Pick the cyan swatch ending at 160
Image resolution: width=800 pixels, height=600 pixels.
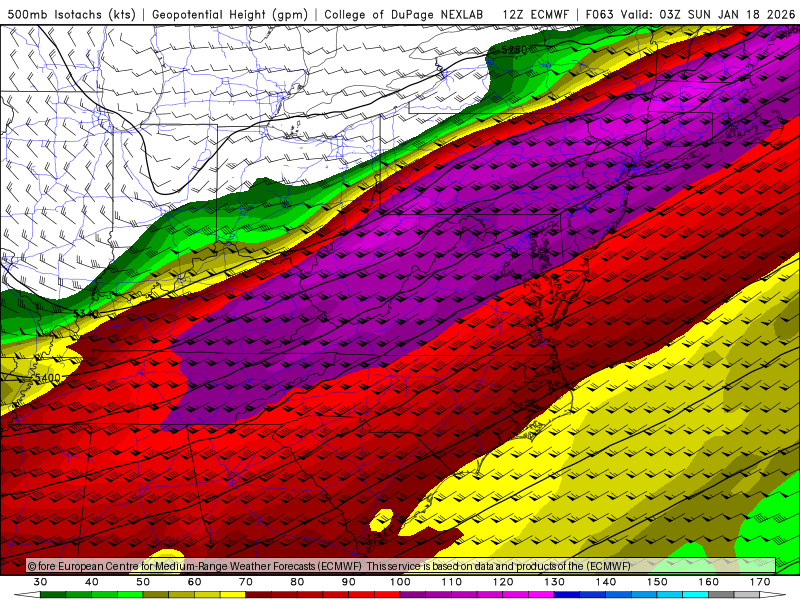coord(695,596)
